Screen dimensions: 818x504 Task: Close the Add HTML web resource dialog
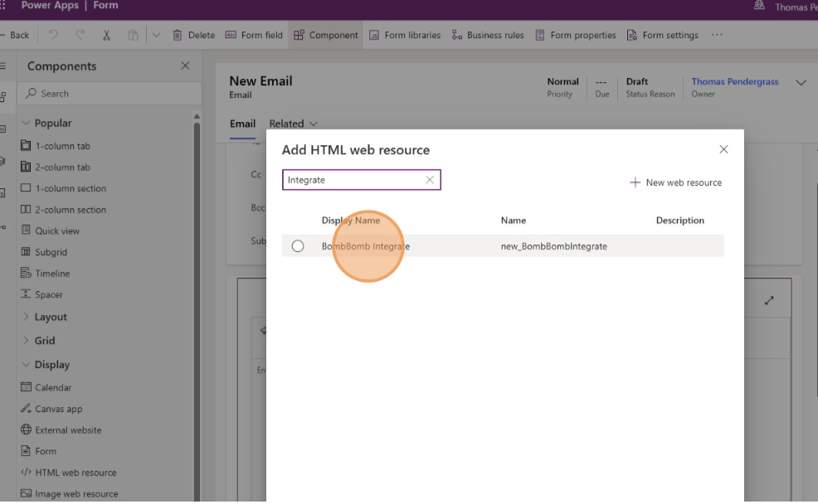point(723,149)
